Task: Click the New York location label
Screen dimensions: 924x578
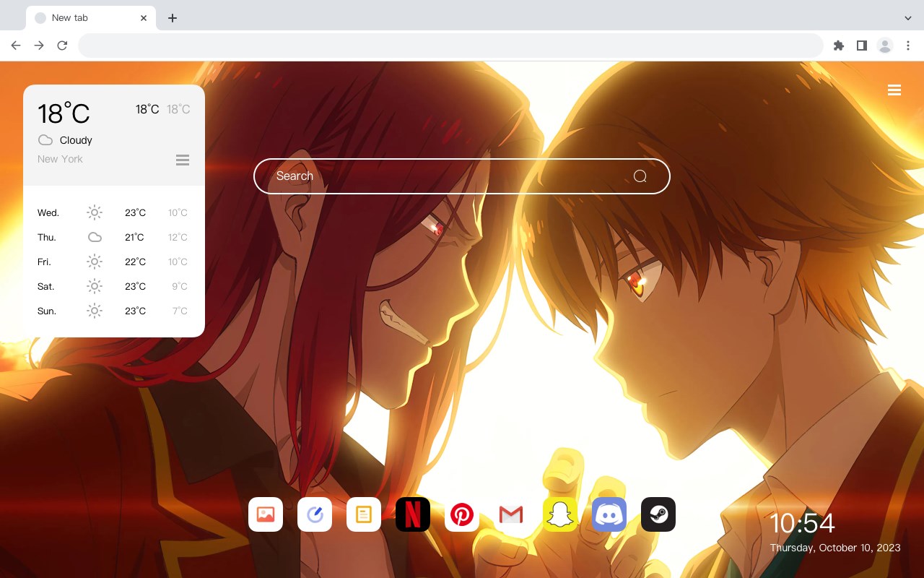Action: click(60, 159)
